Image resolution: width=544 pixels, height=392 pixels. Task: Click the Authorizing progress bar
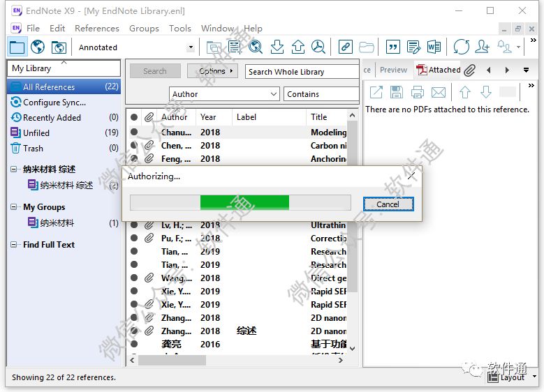[240, 203]
